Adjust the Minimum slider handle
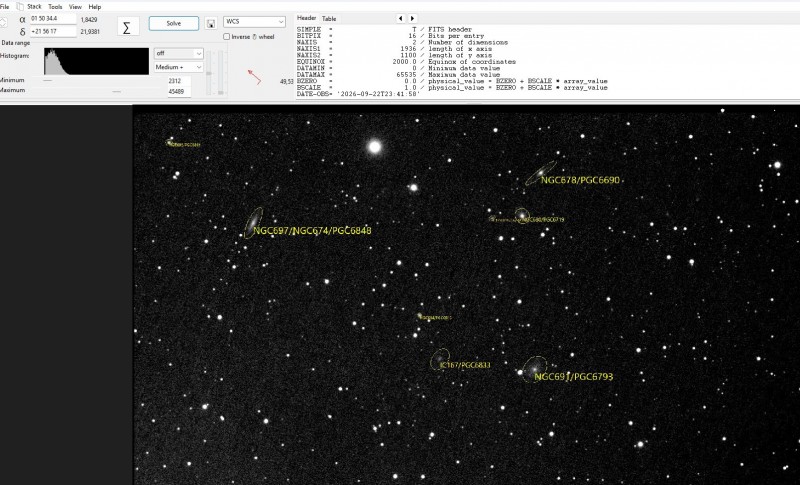The width and height of the screenshot is (800, 485). (x=47, y=80)
